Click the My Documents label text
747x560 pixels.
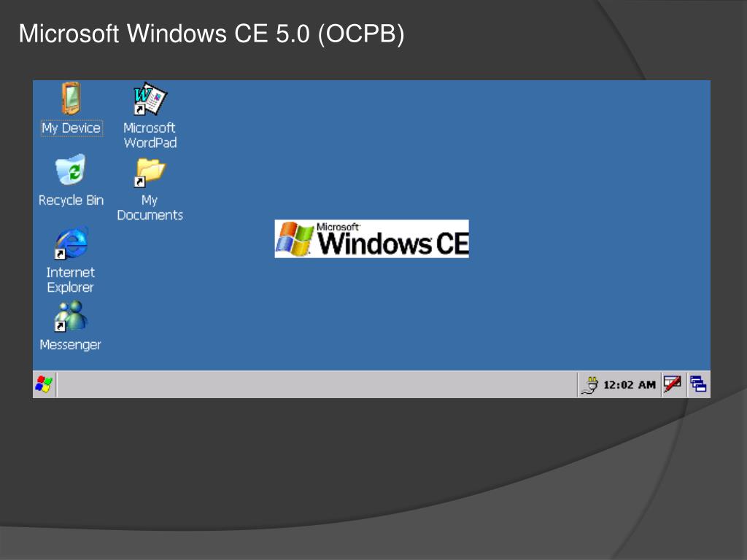click(150, 208)
